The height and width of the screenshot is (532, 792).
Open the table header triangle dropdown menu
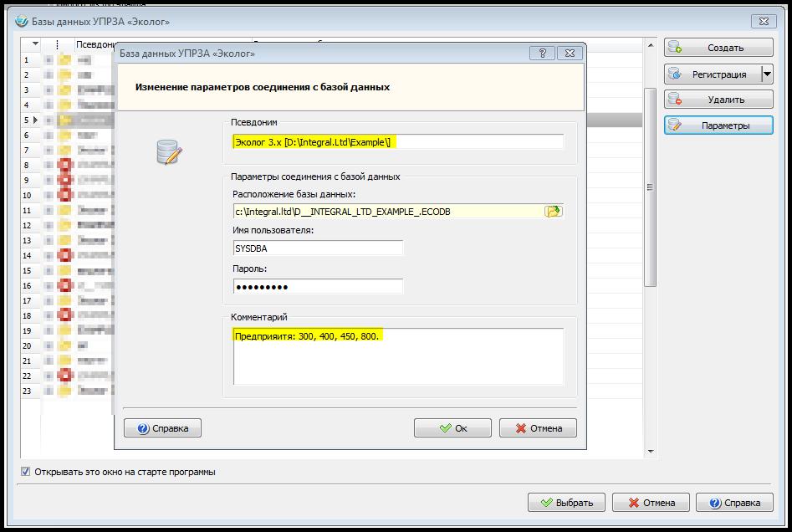click(36, 43)
